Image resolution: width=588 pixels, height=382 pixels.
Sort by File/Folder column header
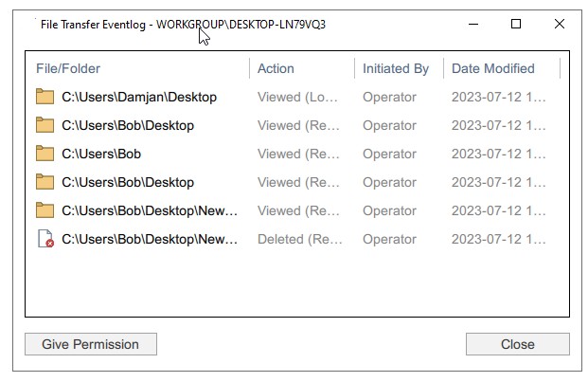[x=68, y=68]
